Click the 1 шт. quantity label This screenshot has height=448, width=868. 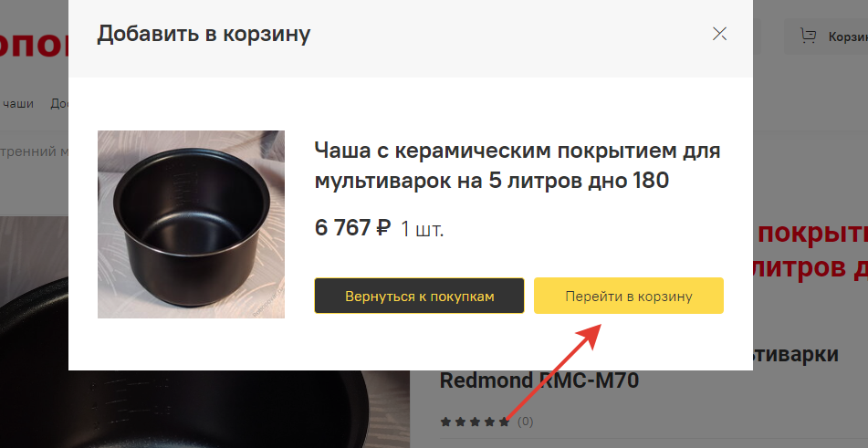pos(422,229)
